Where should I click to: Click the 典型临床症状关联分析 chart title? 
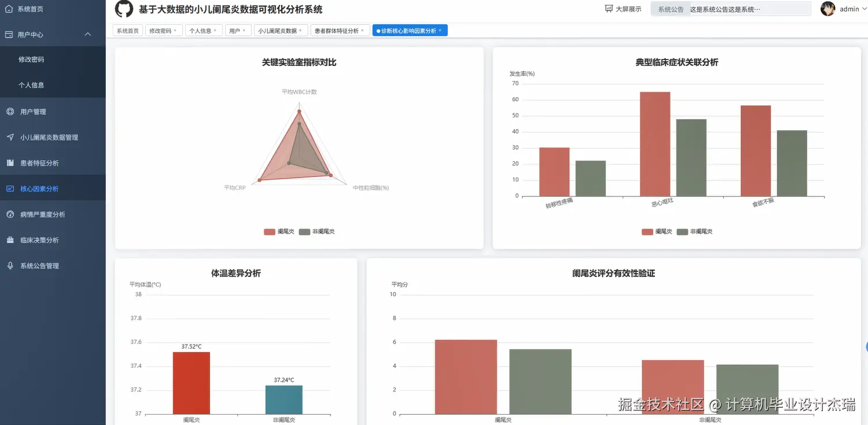pos(677,62)
